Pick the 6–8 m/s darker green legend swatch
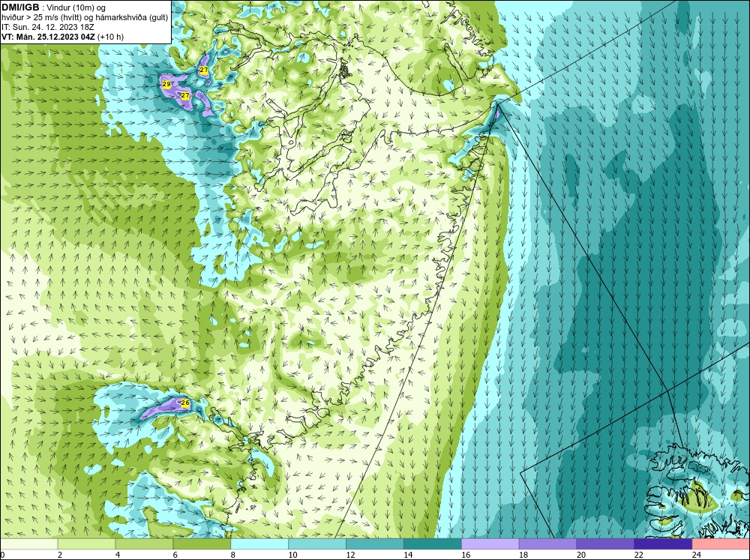This screenshot has height=560, width=750. [202, 544]
